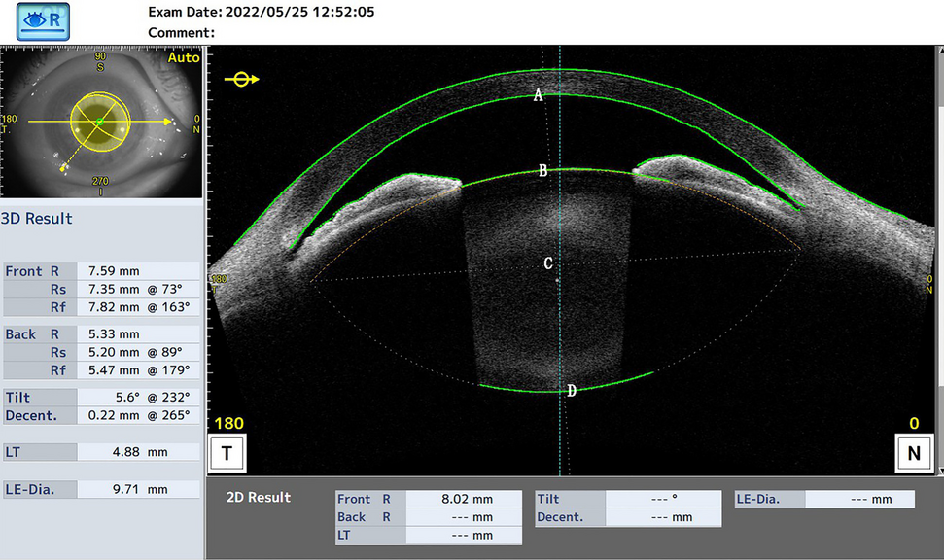Viewport: 944px width, 560px height.
Task: Click the 2D Tilt empty value field
Action: [x=663, y=499]
